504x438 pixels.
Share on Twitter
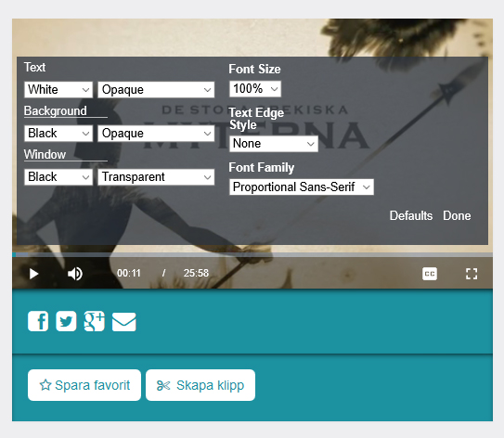(x=66, y=321)
